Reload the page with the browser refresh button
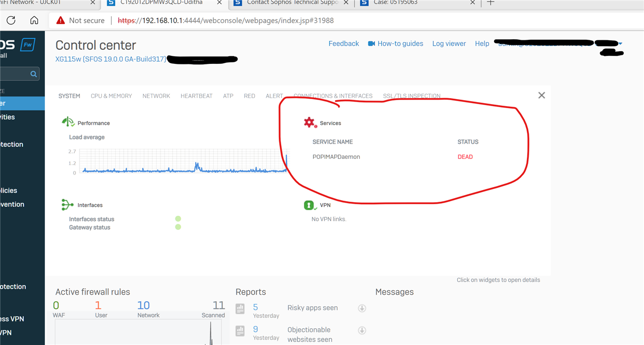The width and height of the screenshot is (644, 345). click(x=11, y=21)
